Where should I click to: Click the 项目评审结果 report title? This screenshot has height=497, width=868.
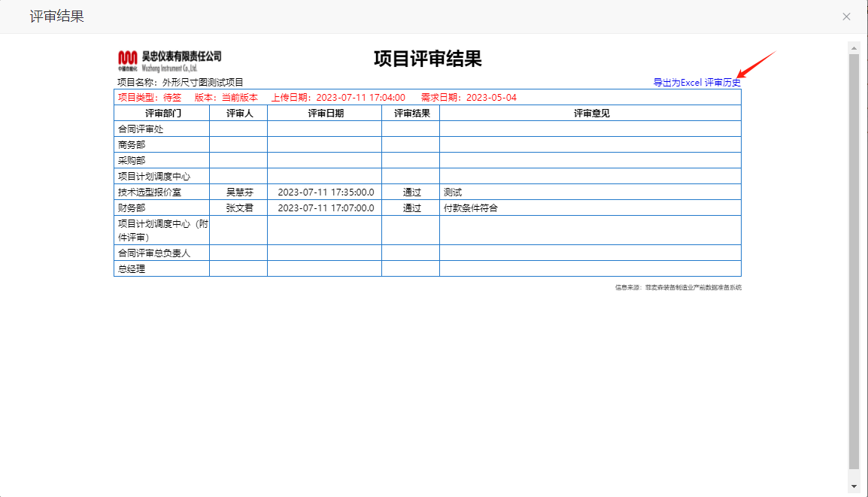(x=427, y=59)
